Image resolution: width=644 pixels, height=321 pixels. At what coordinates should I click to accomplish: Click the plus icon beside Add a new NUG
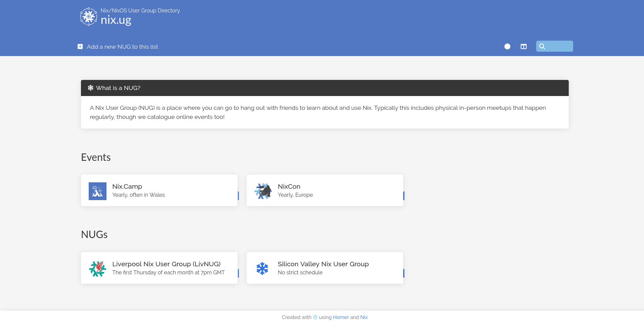[80, 47]
